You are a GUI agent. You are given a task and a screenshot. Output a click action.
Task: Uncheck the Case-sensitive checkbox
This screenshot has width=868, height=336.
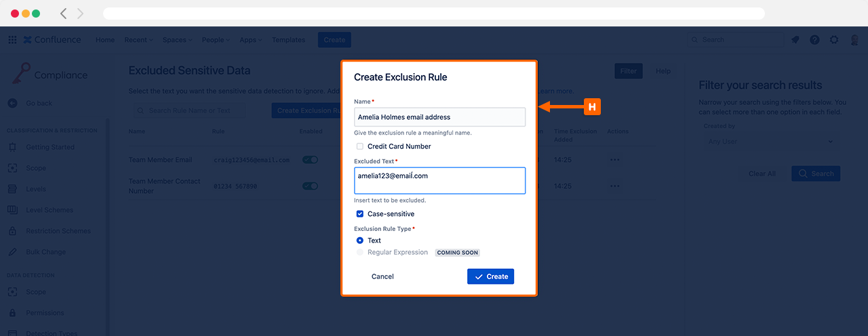pos(360,214)
